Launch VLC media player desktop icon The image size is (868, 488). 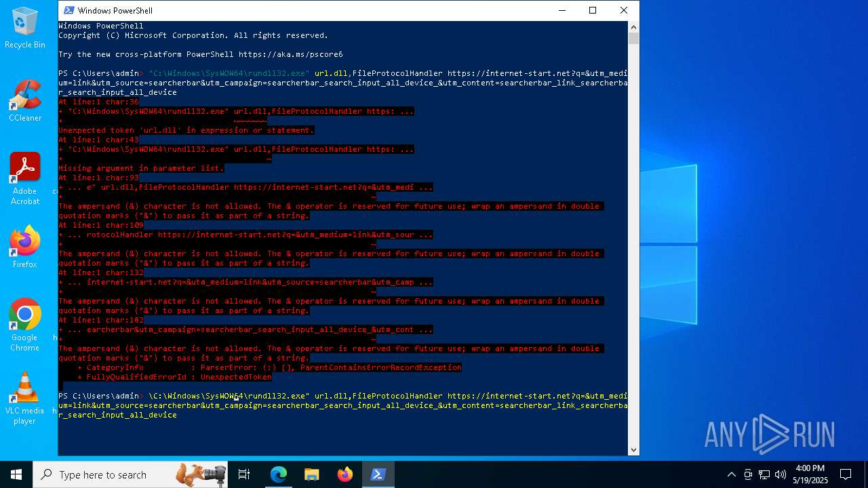[x=25, y=399]
